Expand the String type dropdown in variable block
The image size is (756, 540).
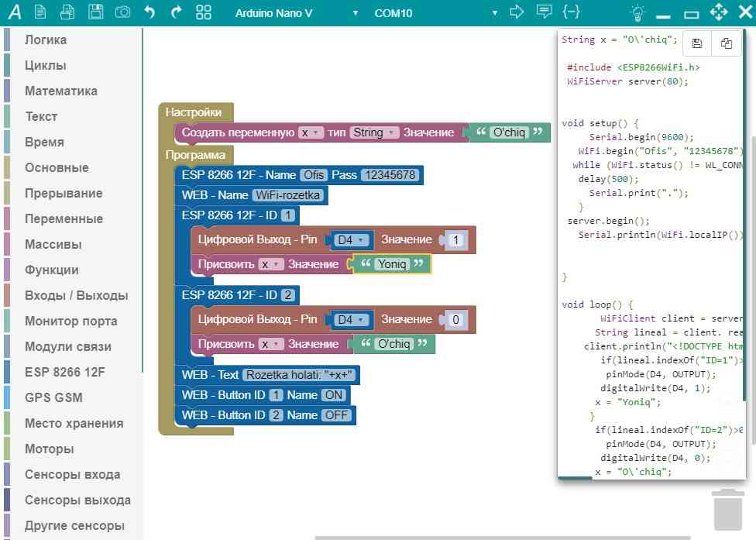point(374,132)
